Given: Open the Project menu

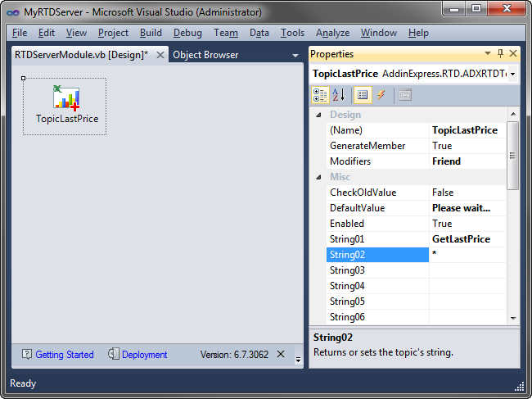Looking at the screenshot, I should (113, 33).
